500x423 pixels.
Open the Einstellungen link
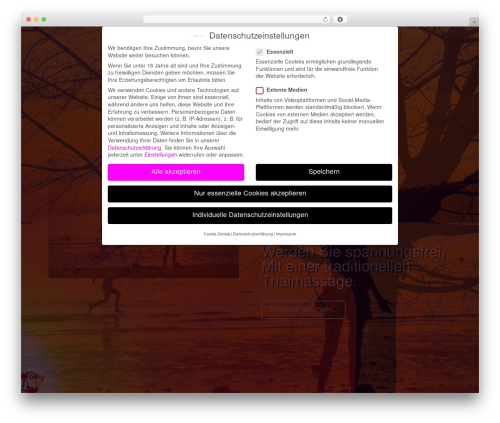coord(161,155)
